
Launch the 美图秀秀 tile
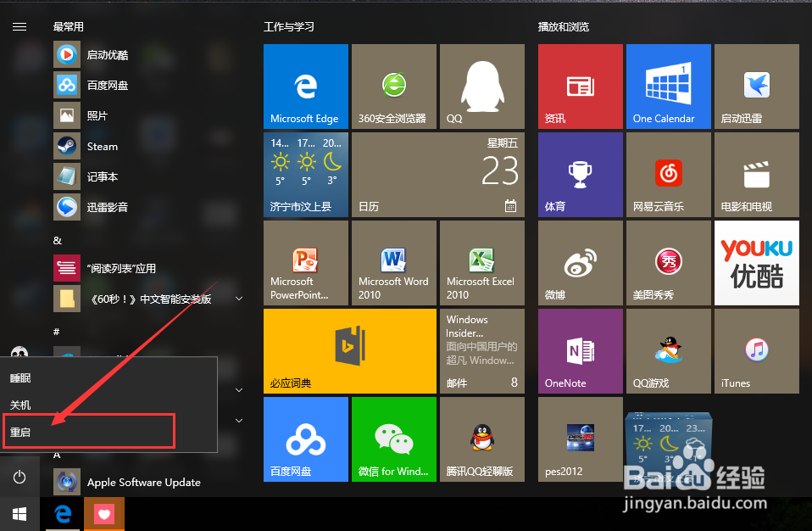click(669, 263)
